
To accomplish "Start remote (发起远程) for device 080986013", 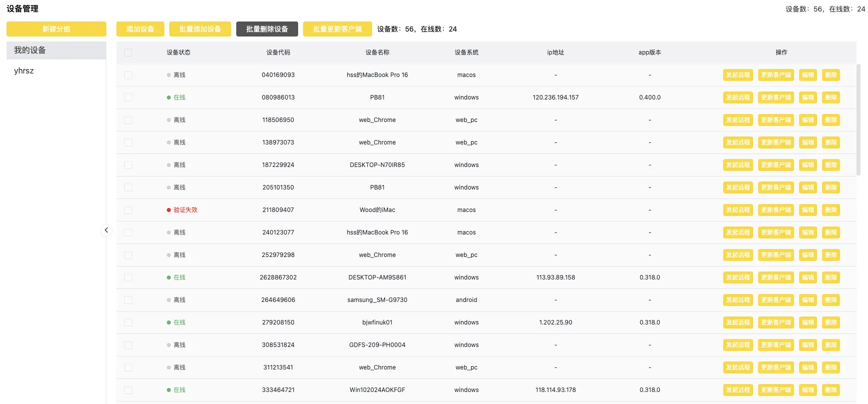I will click(x=738, y=97).
